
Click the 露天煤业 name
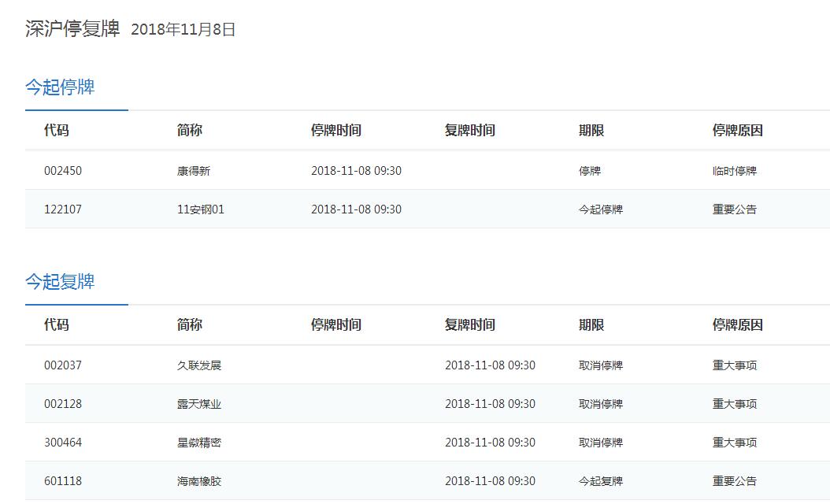tap(199, 404)
